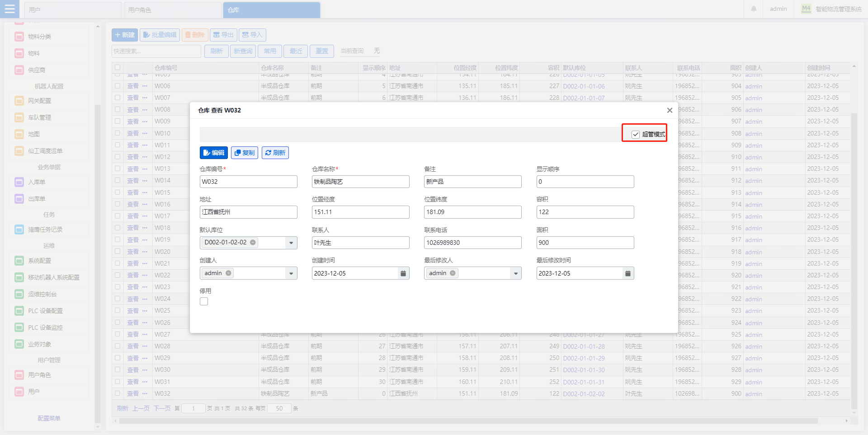This screenshot has height=435, width=868.
Task: Click the M4 system logo icon
Action: tap(806, 9)
